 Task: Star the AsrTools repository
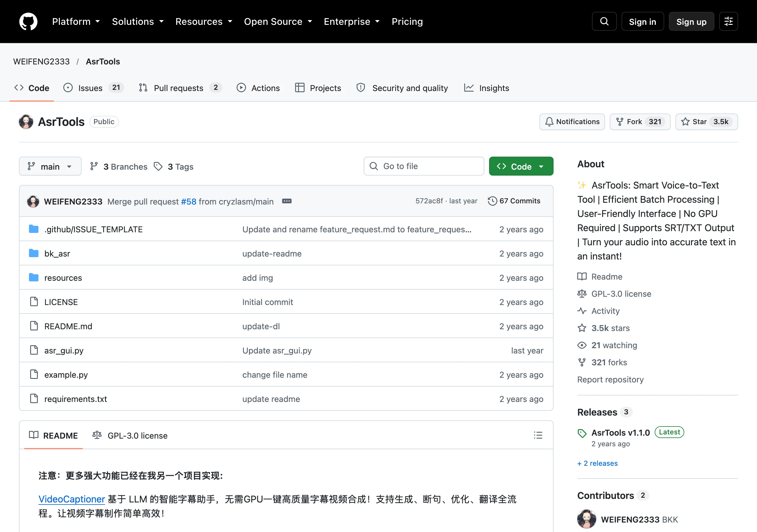click(x=706, y=122)
